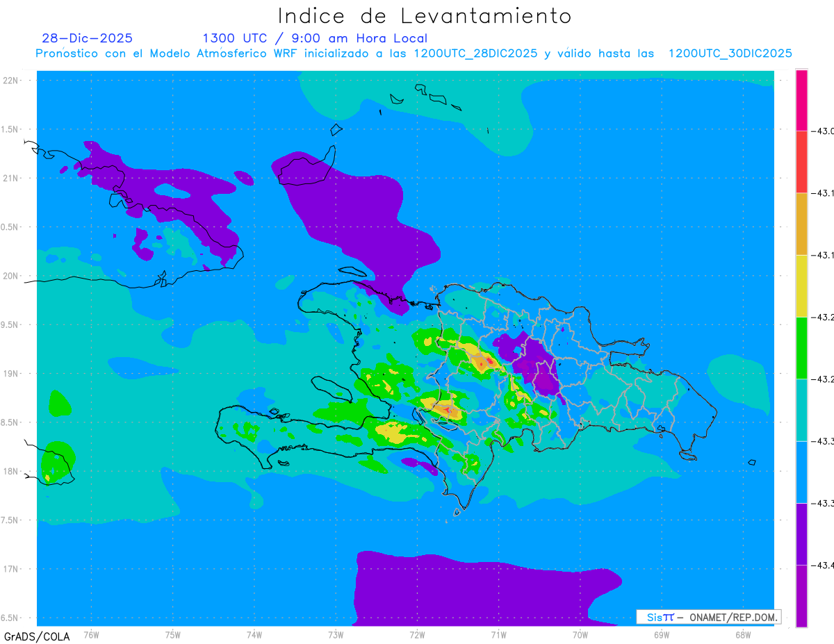834x644 pixels.
Task: Click the '0.5N' latitude label
Action: (x=10, y=227)
